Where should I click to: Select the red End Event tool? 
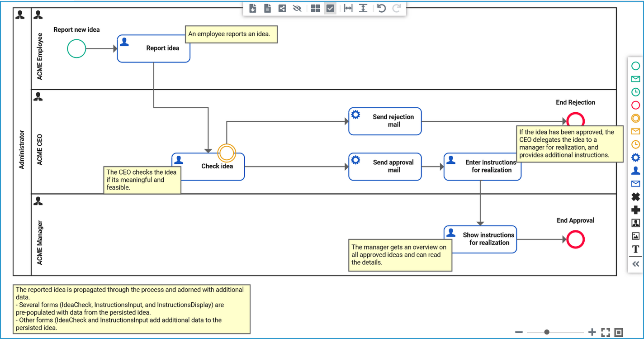(x=635, y=105)
